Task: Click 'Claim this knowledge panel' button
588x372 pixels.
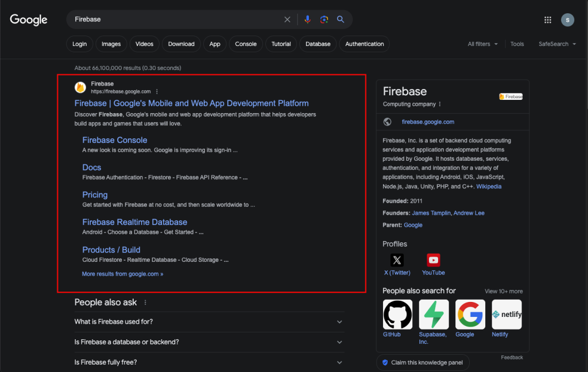Action: pyautogui.click(x=423, y=363)
